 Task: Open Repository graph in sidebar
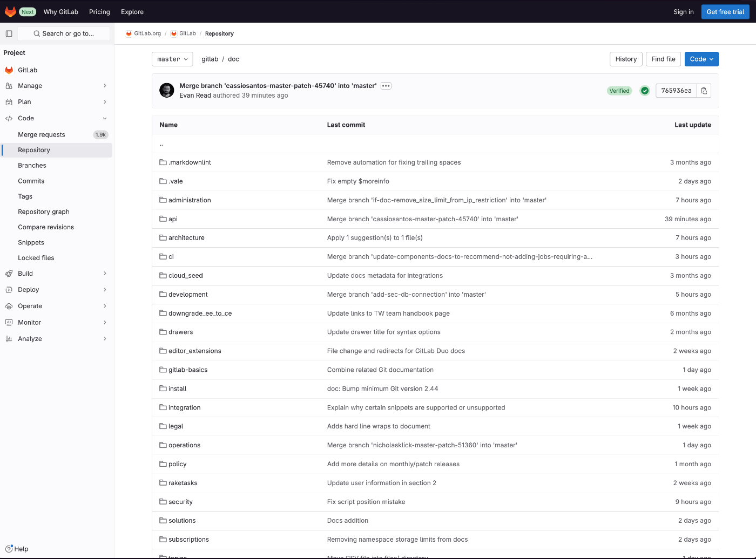(57, 212)
